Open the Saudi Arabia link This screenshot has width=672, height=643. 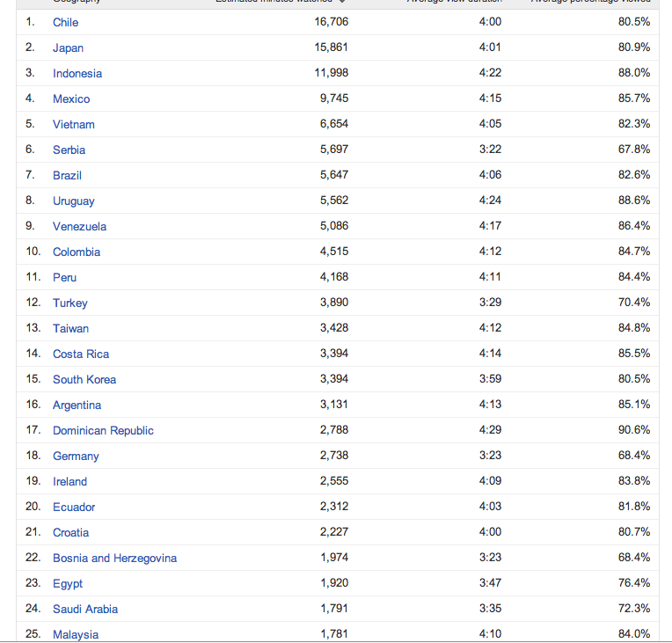[x=85, y=609]
